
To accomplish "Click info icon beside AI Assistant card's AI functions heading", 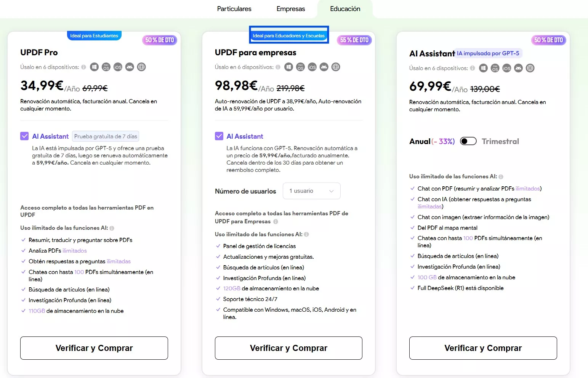I will point(501,177).
